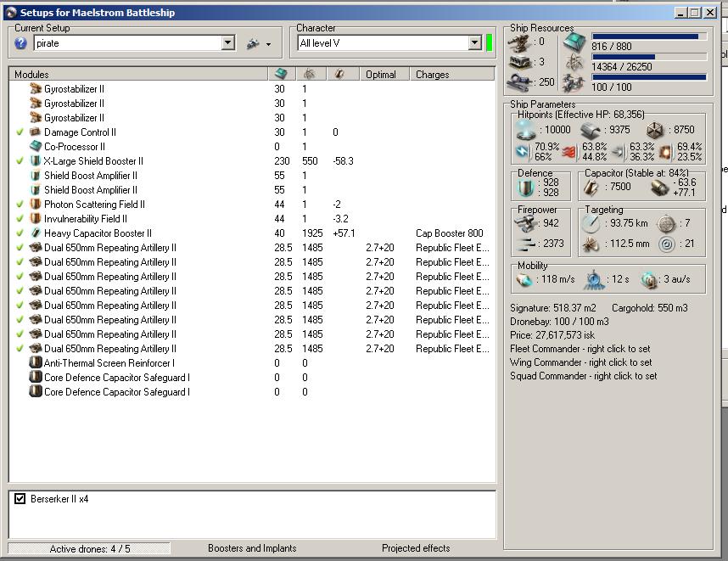728x561 pixels.
Task: Click the Firepower turret icon showing 942
Action: [x=526, y=223]
